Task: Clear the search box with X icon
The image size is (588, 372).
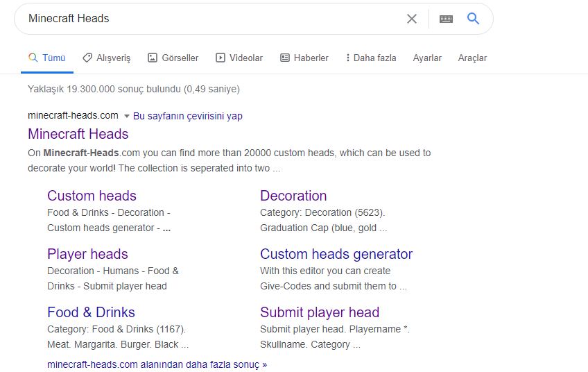Action: (x=412, y=19)
